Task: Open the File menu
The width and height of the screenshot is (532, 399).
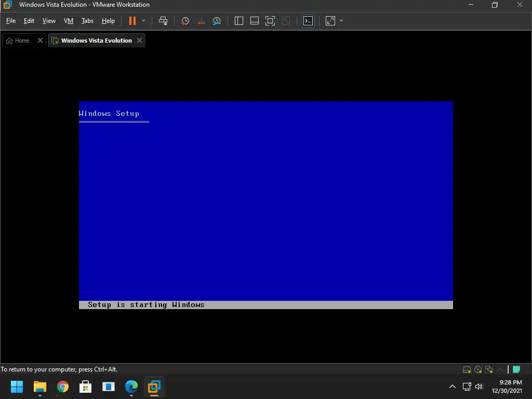Action: pyautogui.click(x=11, y=21)
